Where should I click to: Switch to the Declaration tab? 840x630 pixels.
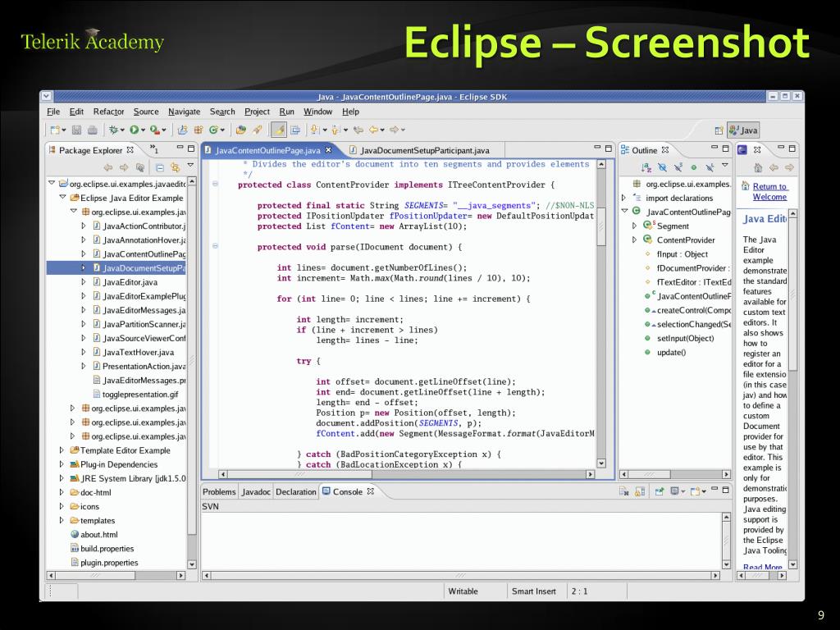(295, 492)
